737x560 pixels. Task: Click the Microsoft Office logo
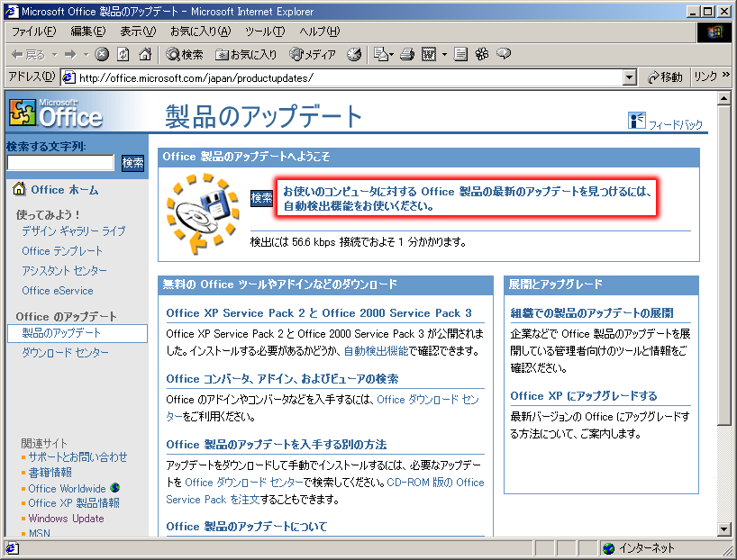pyautogui.click(x=56, y=113)
